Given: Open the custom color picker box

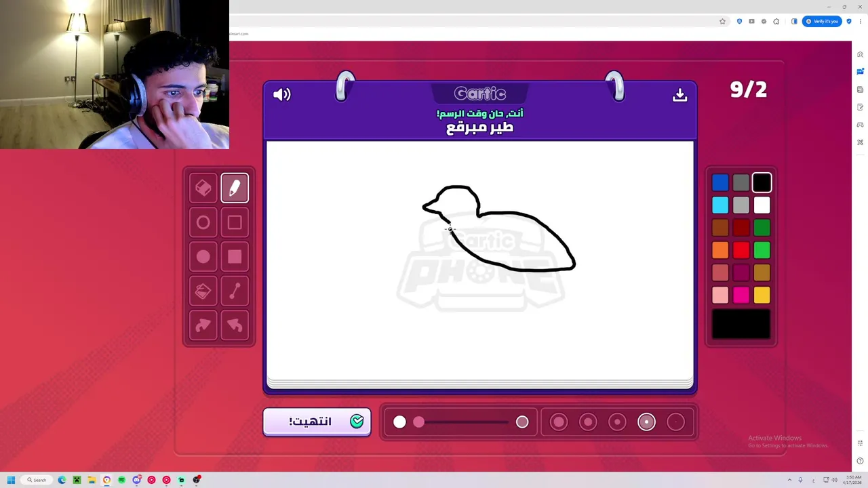Looking at the screenshot, I should [x=741, y=324].
